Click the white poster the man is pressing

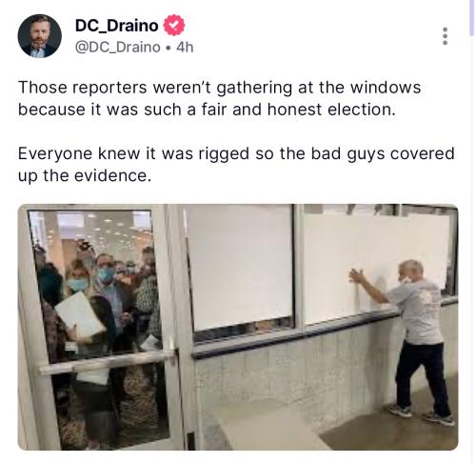[x=376, y=267]
